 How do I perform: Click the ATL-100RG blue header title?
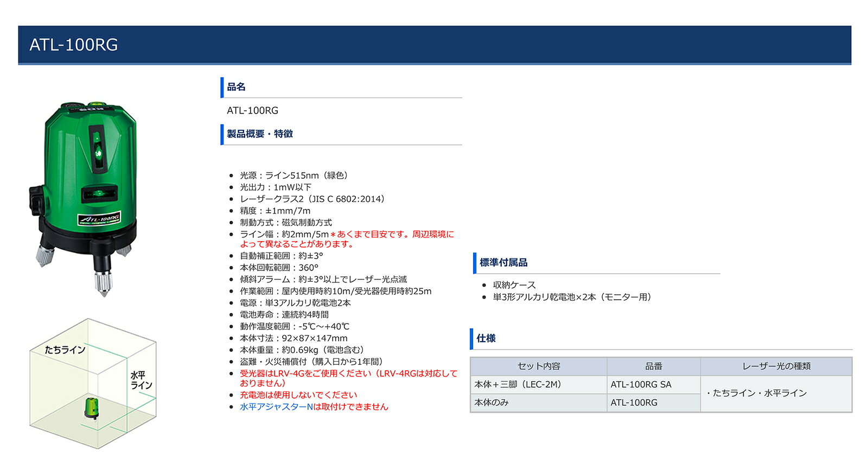click(74, 45)
